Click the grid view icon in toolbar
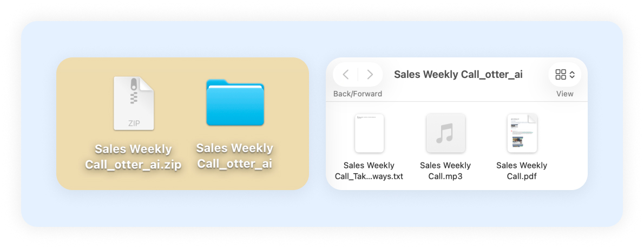Image resolution: width=644 pixels, height=248 pixels. pyautogui.click(x=561, y=74)
